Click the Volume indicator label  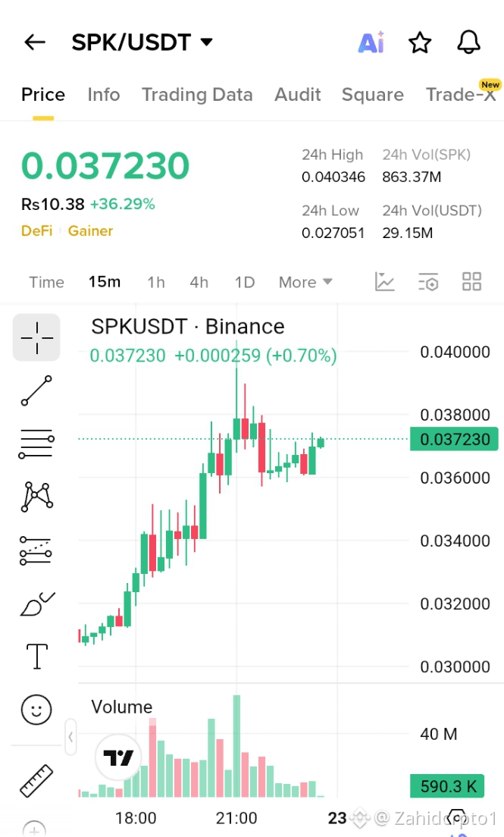pyautogui.click(x=122, y=707)
